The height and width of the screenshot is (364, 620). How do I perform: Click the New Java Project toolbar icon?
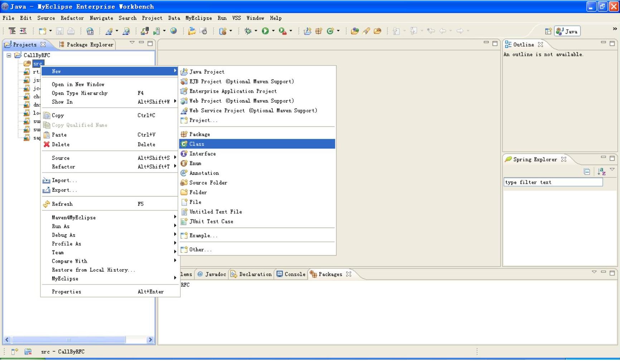(307, 31)
